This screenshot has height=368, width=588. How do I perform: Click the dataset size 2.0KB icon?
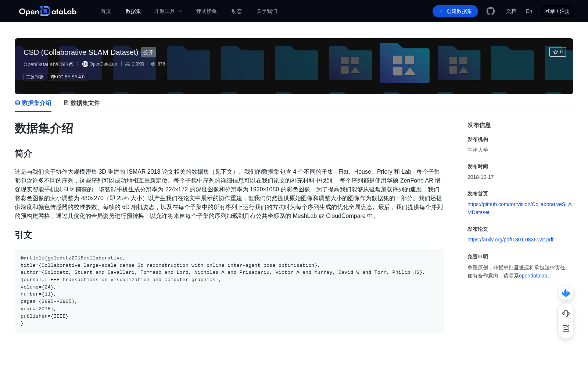pos(128,64)
